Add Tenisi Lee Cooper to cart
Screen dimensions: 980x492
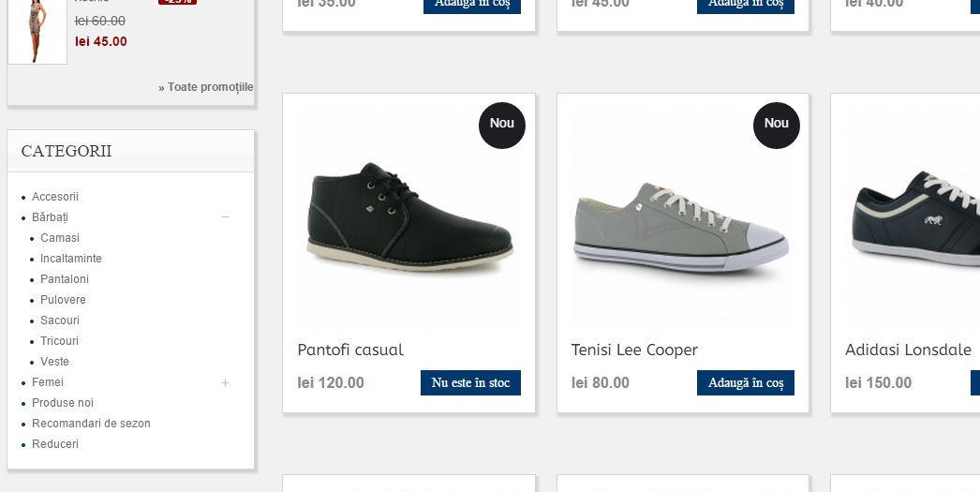click(746, 382)
